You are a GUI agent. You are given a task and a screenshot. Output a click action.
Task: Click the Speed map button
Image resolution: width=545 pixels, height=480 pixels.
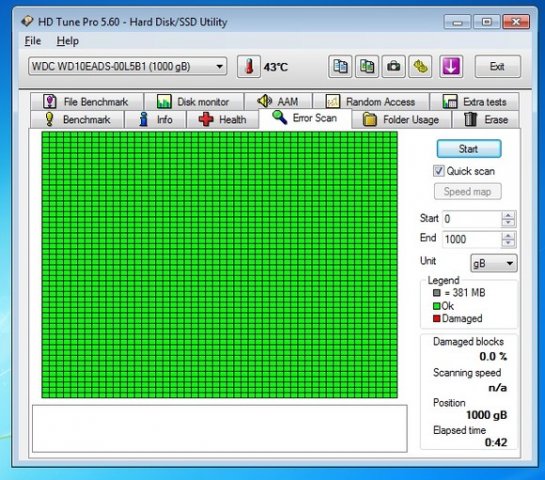pyautogui.click(x=467, y=192)
